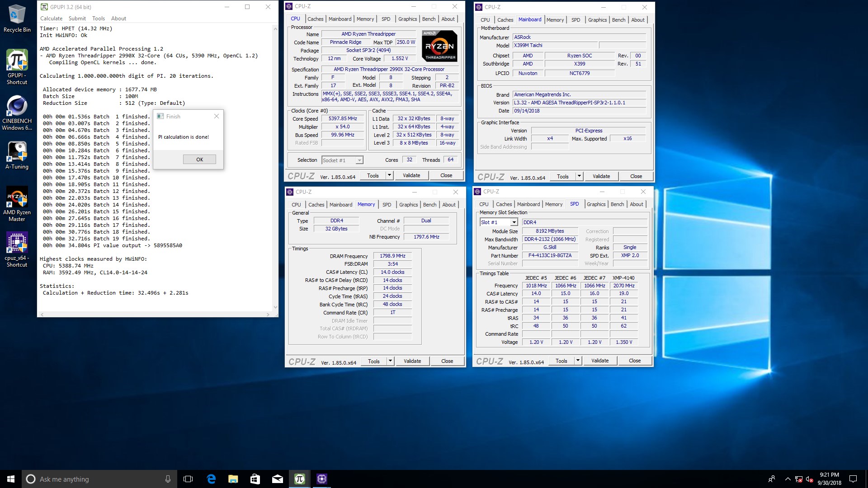This screenshot has height=488, width=868.
Task: Select the Bench tab in the CPU window
Action: 429,19
